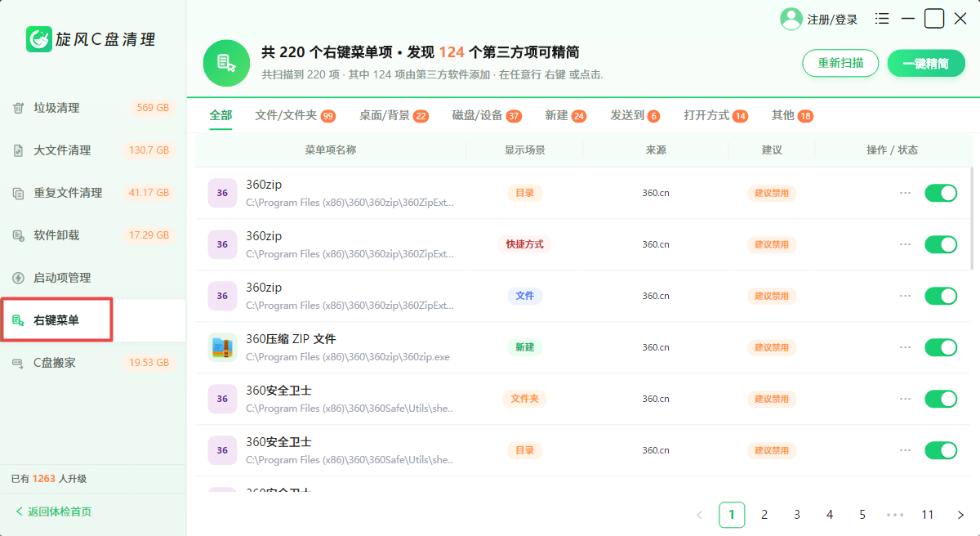
Task: Switch to the 打开方式 tab
Action: pos(716,115)
